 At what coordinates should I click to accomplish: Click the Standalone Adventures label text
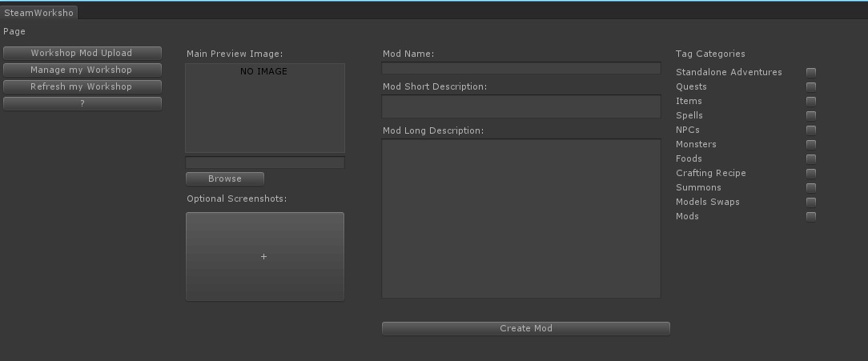tap(729, 72)
